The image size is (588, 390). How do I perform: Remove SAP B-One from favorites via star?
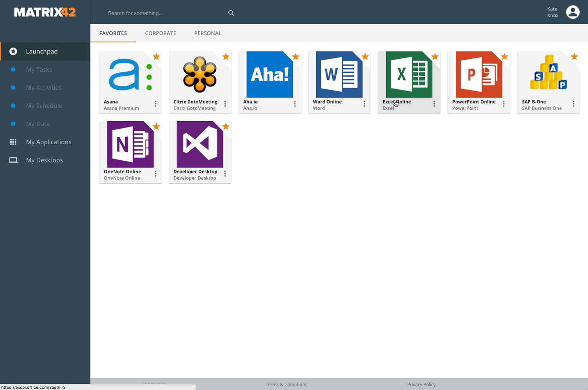click(x=574, y=57)
